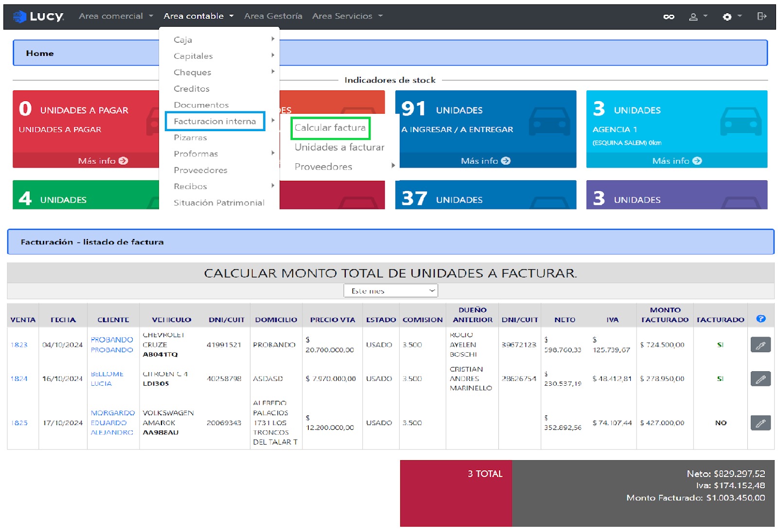Click amount $ 724.500,00 in row 1823
Image resolution: width=778 pixels, height=532 pixels.
662,345
